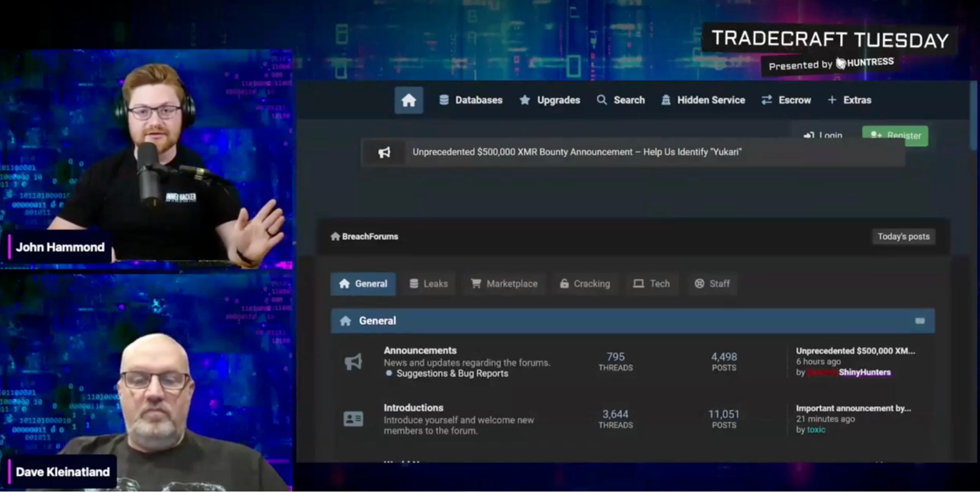Click the Cracking padlock icon
The height and width of the screenshot is (492, 980).
click(564, 284)
